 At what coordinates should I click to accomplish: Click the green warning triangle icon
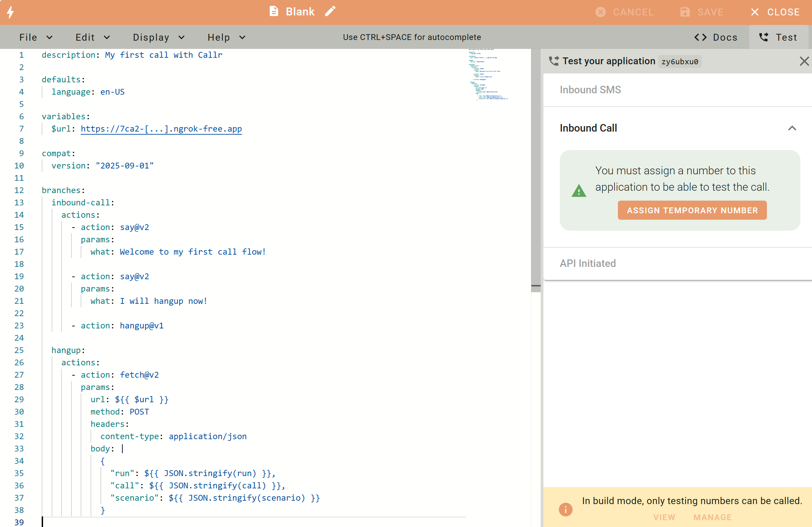pos(579,191)
